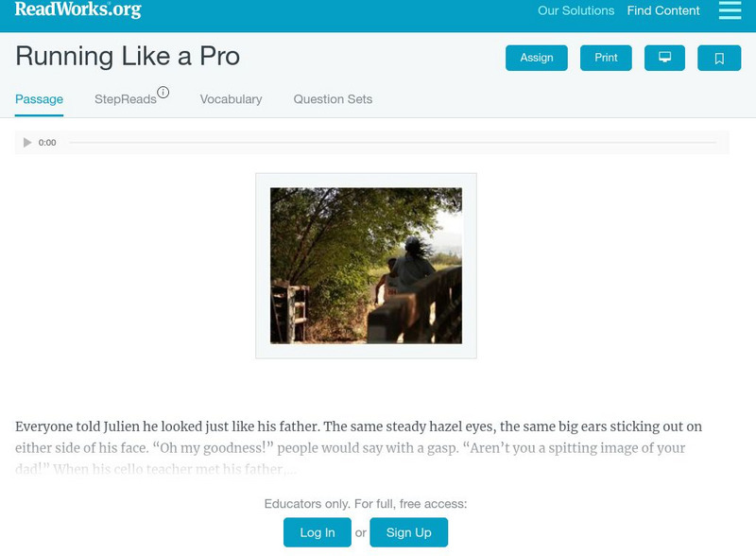The image size is (756, 556).
Task: Click the ReadWorks.org logo
Action: 77,10
